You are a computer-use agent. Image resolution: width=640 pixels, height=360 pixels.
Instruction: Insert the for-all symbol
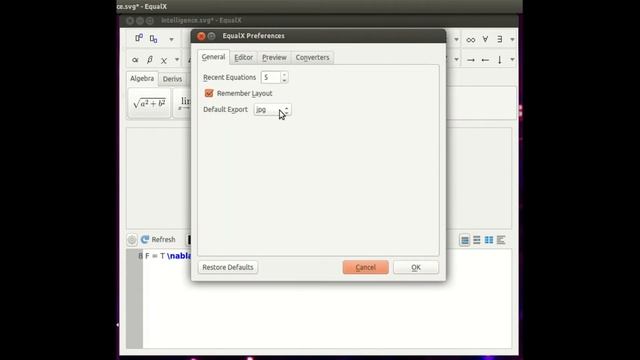[x=485, y=39]
